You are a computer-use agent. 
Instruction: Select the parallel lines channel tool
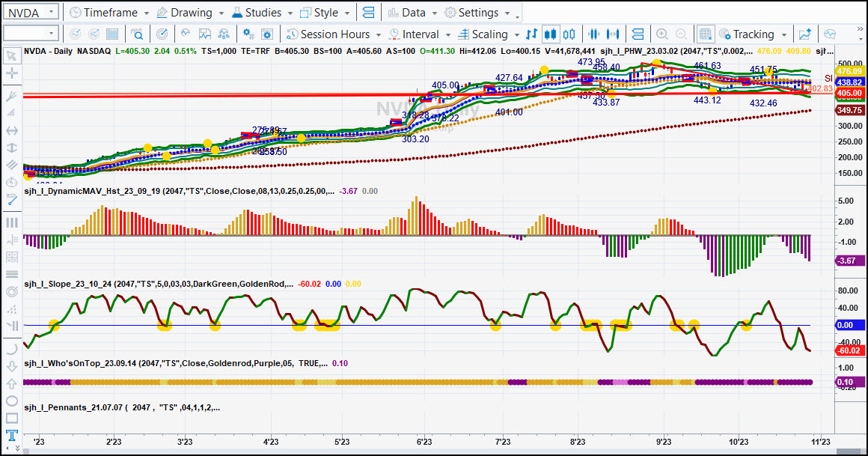11,165
